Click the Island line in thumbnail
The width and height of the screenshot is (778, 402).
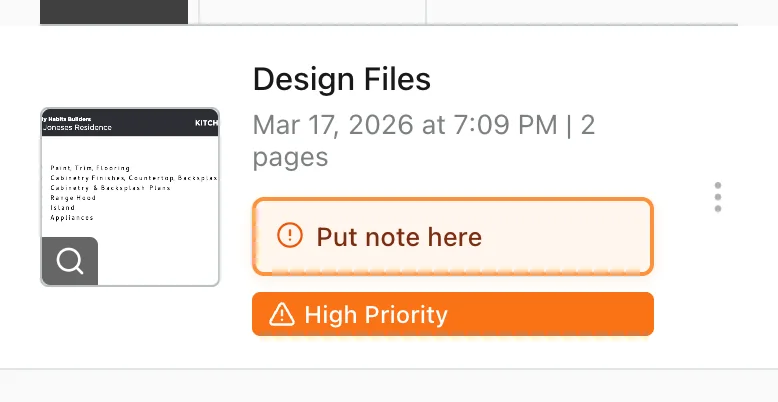pyautogui.click(x=63, y=208)
